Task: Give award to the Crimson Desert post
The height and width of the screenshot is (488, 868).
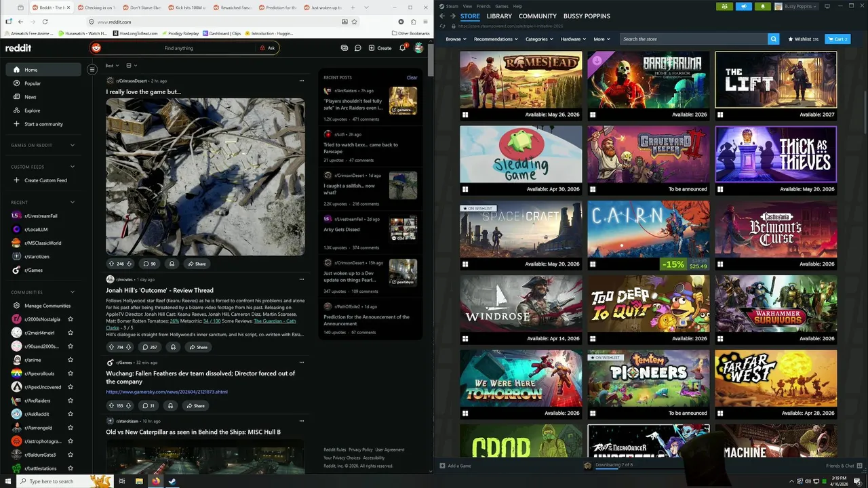Action: pos(172,264)
